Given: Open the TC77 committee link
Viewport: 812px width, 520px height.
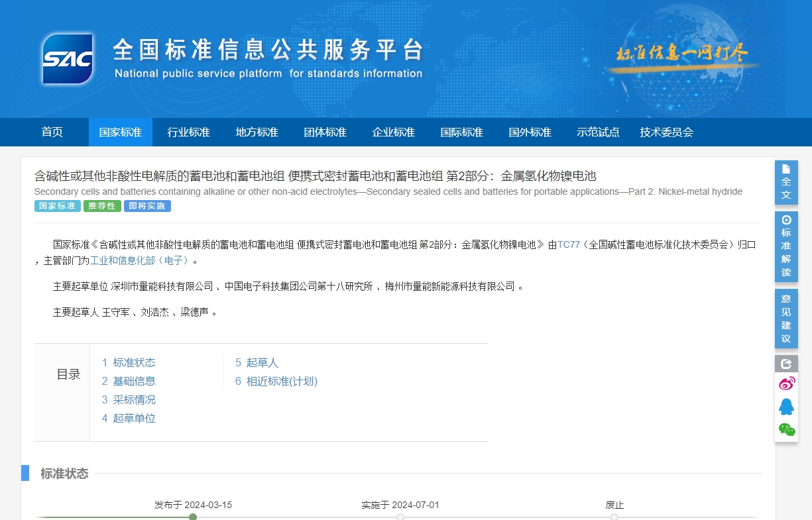Looking at the screenshot, I should (x=569, y=244).
